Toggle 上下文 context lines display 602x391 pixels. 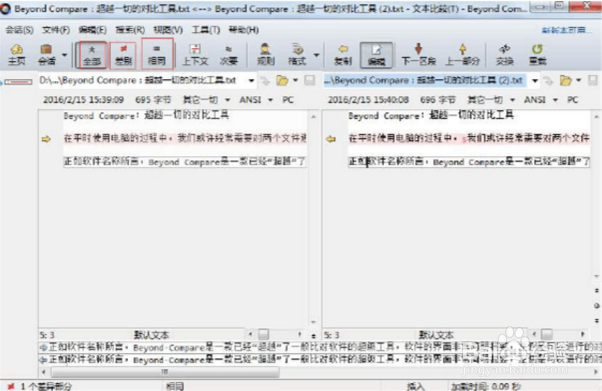[x=195, y=55]
